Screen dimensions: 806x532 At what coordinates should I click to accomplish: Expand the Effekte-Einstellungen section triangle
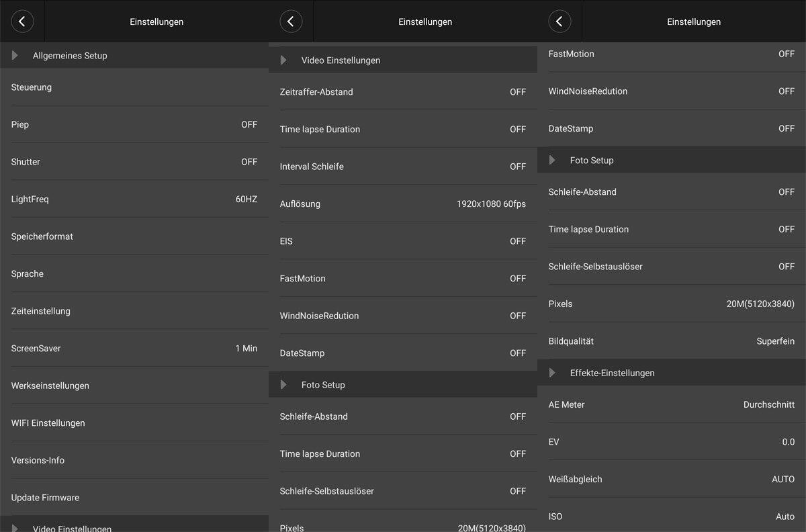pyautogui.click(x=553, y=373)
